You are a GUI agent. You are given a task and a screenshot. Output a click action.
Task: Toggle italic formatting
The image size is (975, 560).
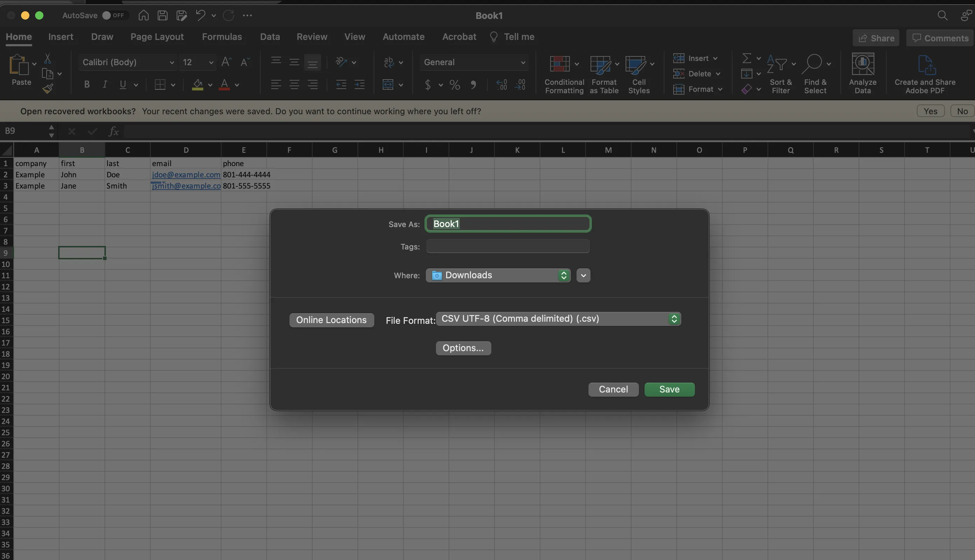(x=104, y=84)
